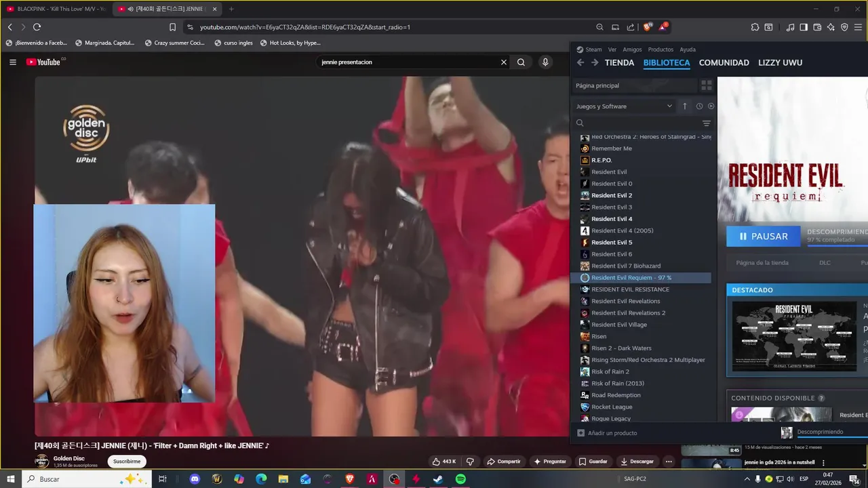The image size is (868, 488).
Task: Clear the YouTube search box text
Action: point(504,62)
